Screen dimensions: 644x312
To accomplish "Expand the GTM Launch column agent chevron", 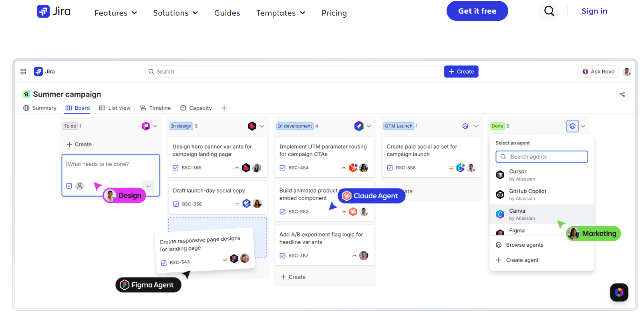I will pos(476,126).
